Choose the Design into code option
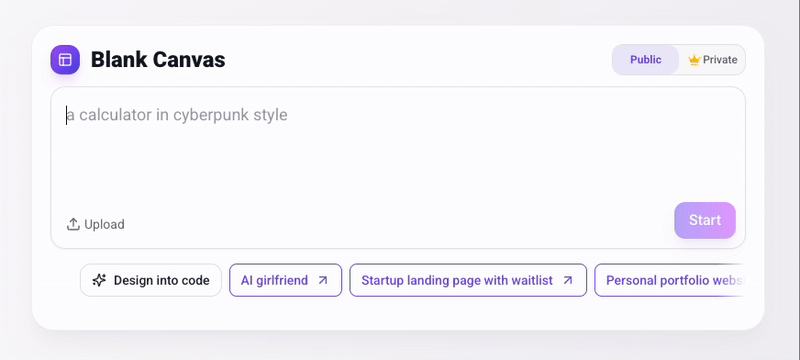This screenshot has width=800, height=360. pyautogui.click(x=151, y=280)
